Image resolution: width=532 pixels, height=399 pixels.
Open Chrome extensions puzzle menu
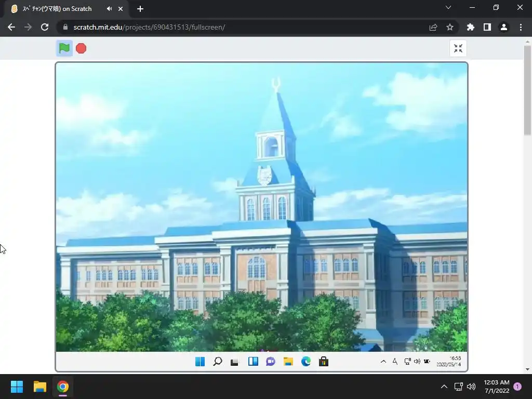pos(471,27)
